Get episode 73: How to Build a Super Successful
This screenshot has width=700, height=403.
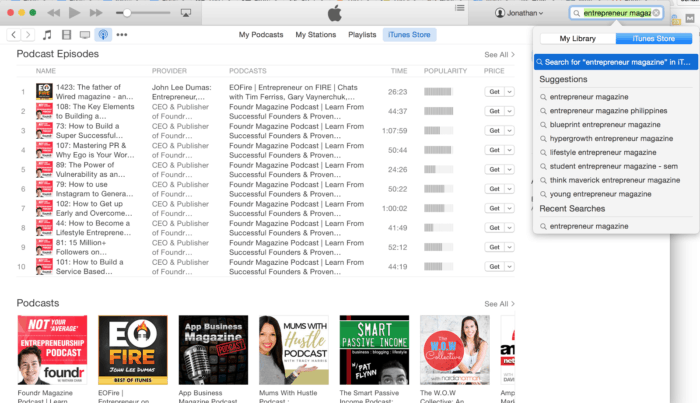pyautogui.click(x=495, y=130)
